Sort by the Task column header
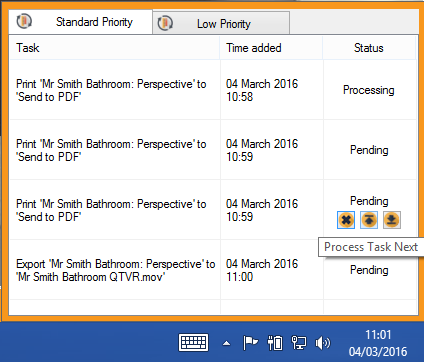This screenshot has height=363, width=428. pos(114,48)
